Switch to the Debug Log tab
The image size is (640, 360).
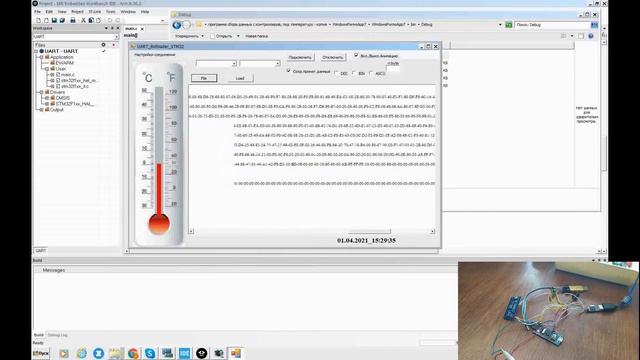(x=58, y=335)
